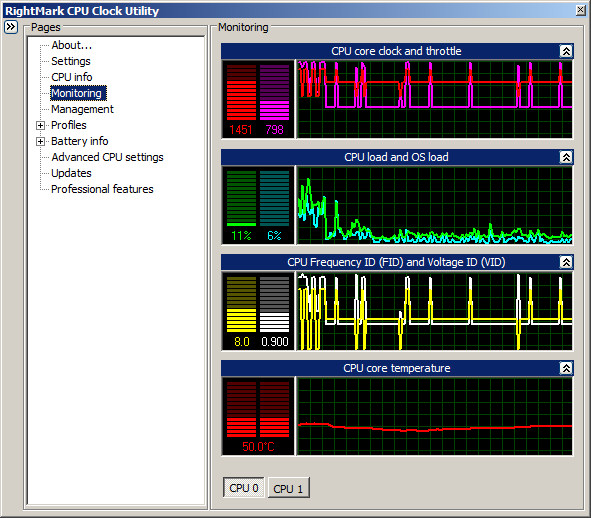
Task: Collapse the FID and VID graph panel
Action: 566,262
